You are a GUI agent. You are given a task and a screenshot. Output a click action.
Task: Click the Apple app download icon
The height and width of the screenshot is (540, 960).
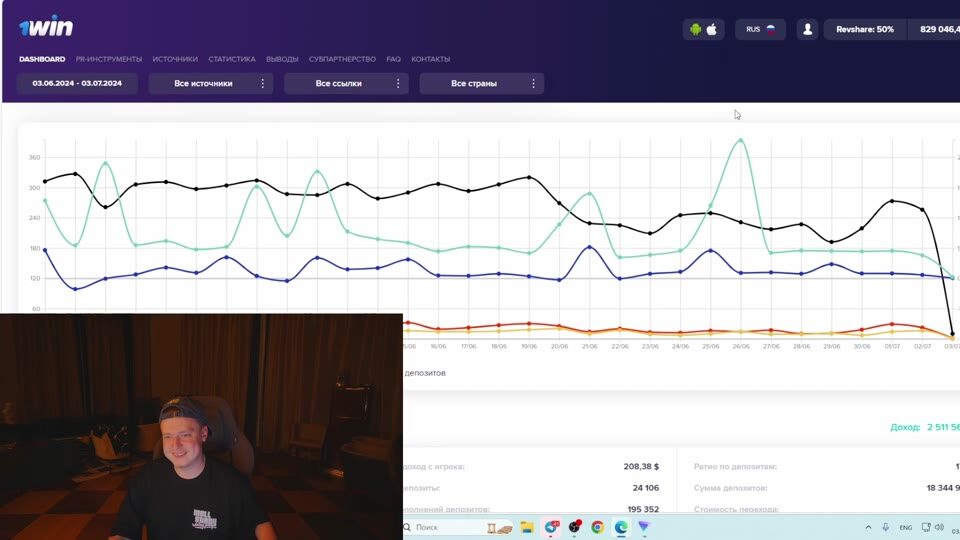point(712,30)
